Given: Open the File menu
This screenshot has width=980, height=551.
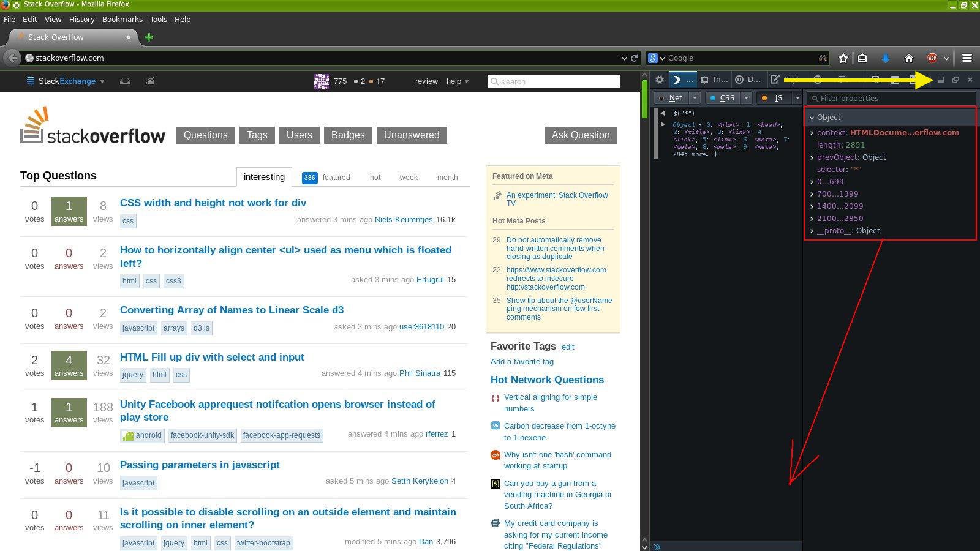Looking at the screenshot, I should pyautogui.click(x=9, y=20).
